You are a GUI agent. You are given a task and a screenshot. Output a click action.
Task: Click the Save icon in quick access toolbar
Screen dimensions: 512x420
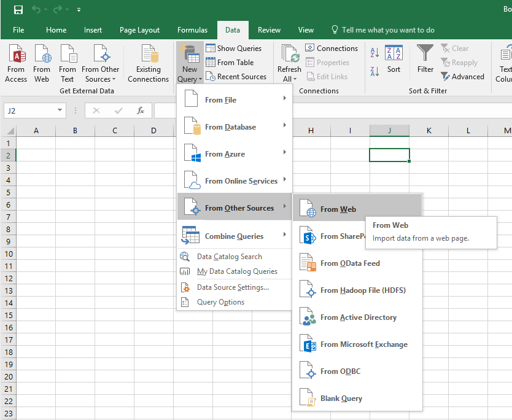tap(18, 9)
